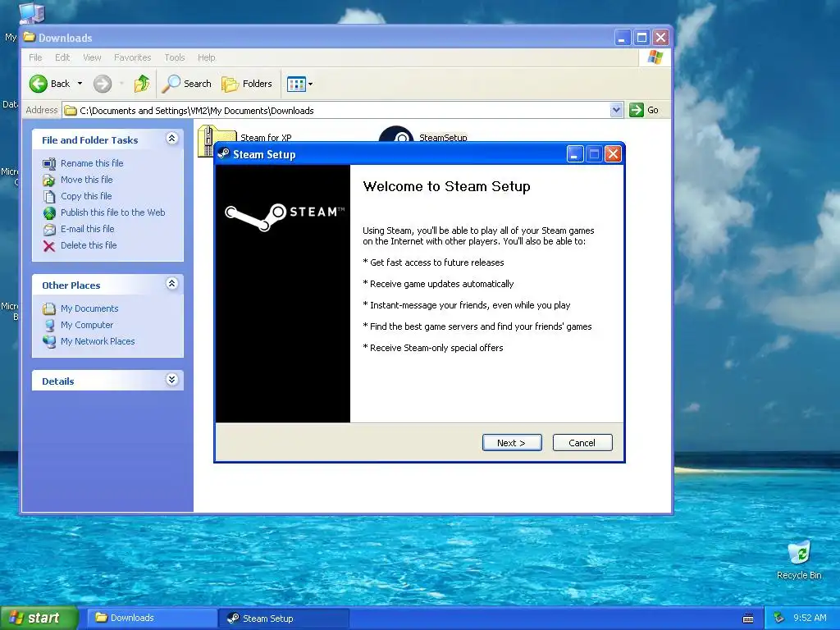840x630 pixels.
Task: Click the Views icon in toolbar
Action: (296, 84)
